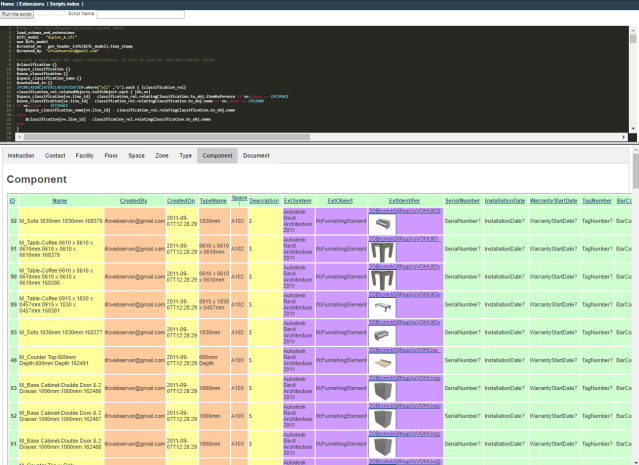639x465 pixels.
Task: Open base cabinet thumbnail in row 53
Action: tap(383, 391)
